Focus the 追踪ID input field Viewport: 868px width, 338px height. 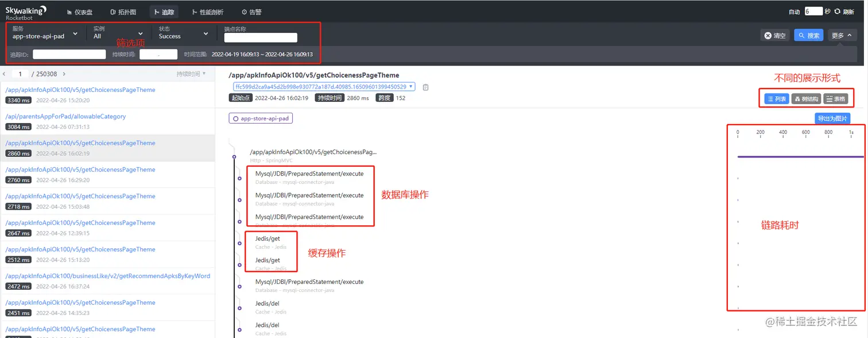pos(69,54)
